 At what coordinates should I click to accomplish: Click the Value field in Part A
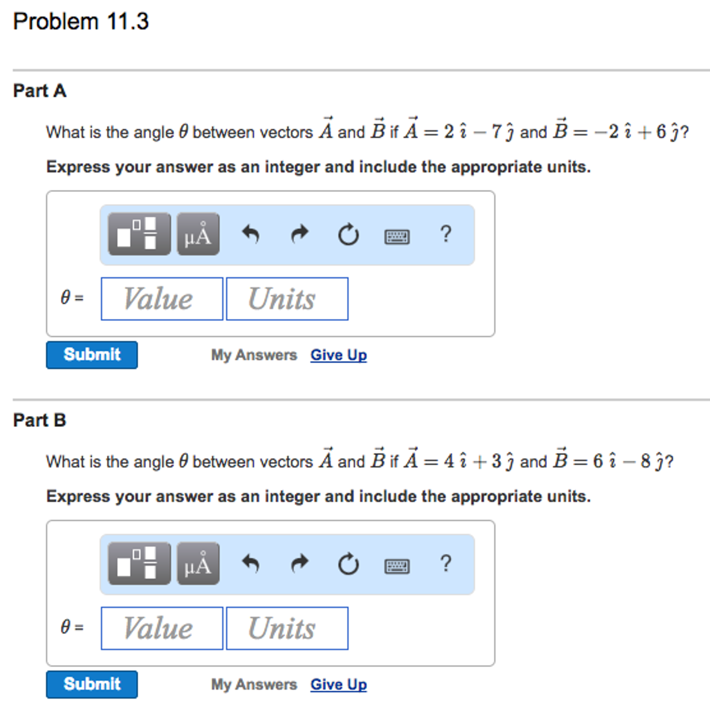tap(161, 299)
